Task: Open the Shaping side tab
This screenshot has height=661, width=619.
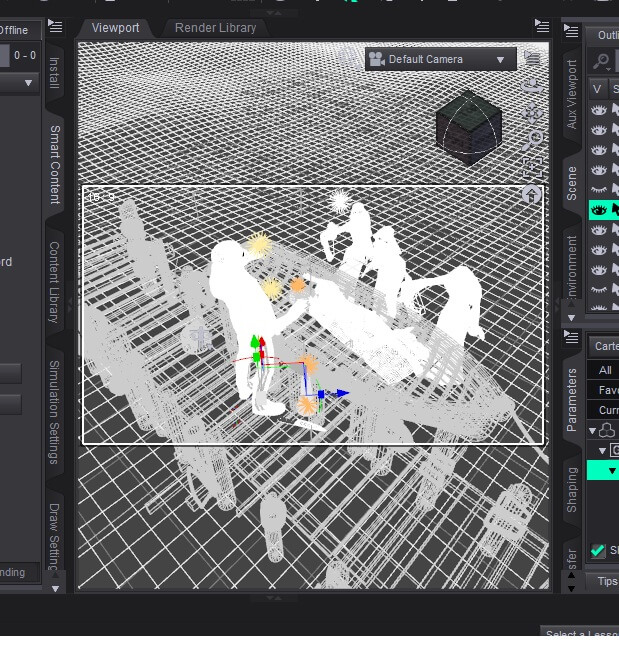Action: click(x=572, y=490)
